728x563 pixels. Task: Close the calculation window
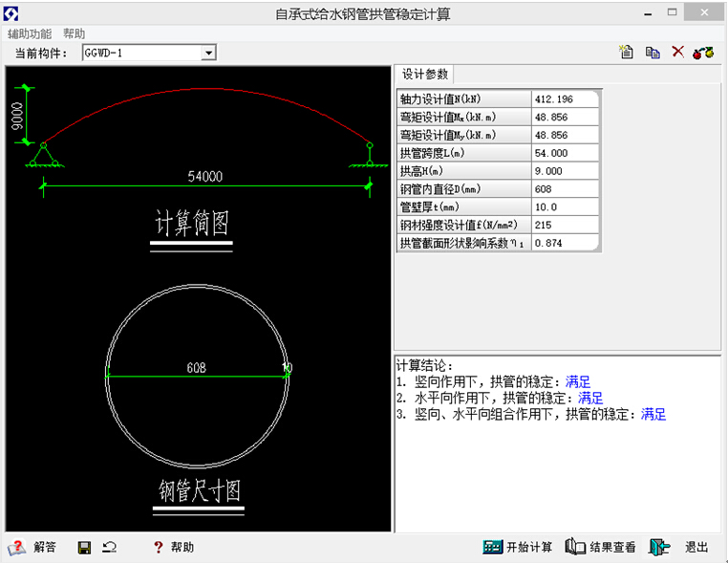pyautogui.click(x=704, y=12)
